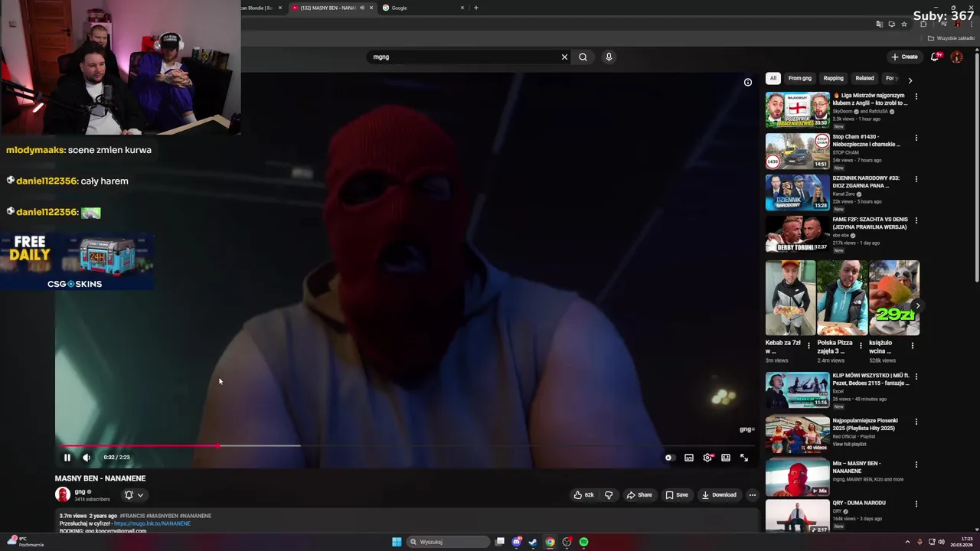Open options for Kebab za 7zł short

[808, 345]
